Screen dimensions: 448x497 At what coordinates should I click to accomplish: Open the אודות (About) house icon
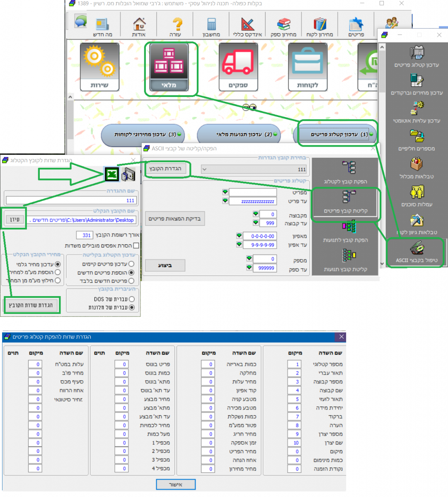click(x=139, y=27)
